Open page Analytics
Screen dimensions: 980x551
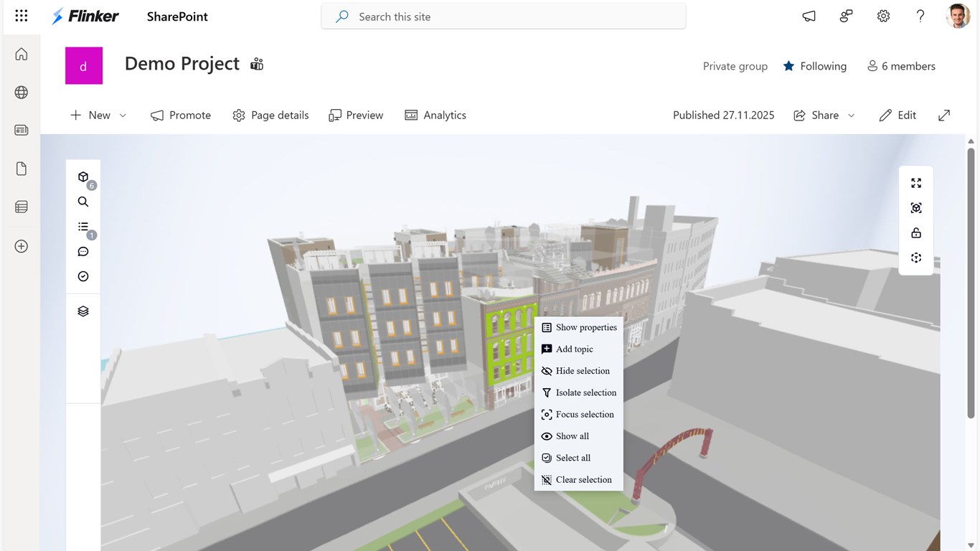pyautogui.click(x=435, y=115)
